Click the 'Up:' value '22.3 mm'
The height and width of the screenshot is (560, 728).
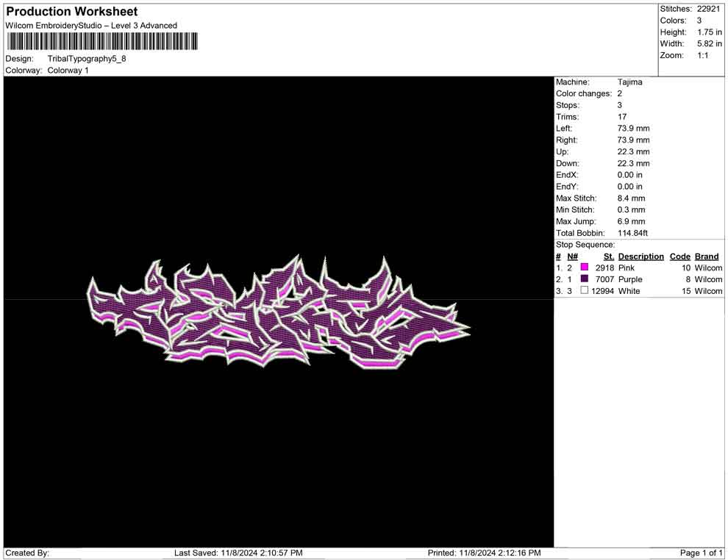pyautogui.click(x=633, y=151)
